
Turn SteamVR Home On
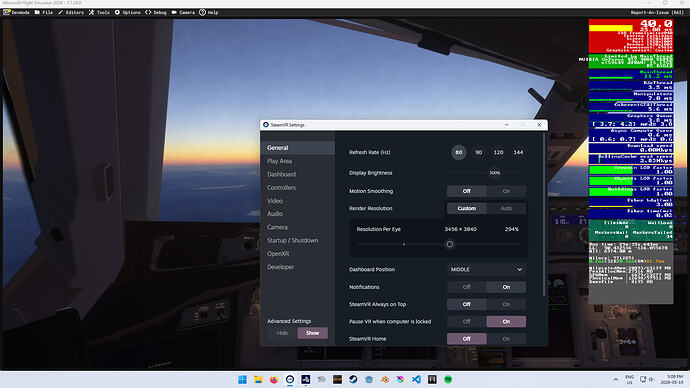tap(506, 339)
